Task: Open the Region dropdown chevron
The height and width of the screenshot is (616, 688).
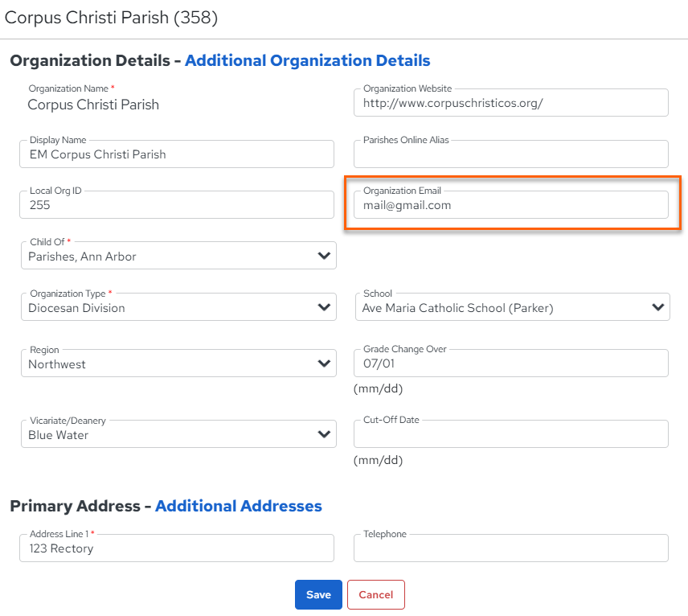Action: (324, 363)
